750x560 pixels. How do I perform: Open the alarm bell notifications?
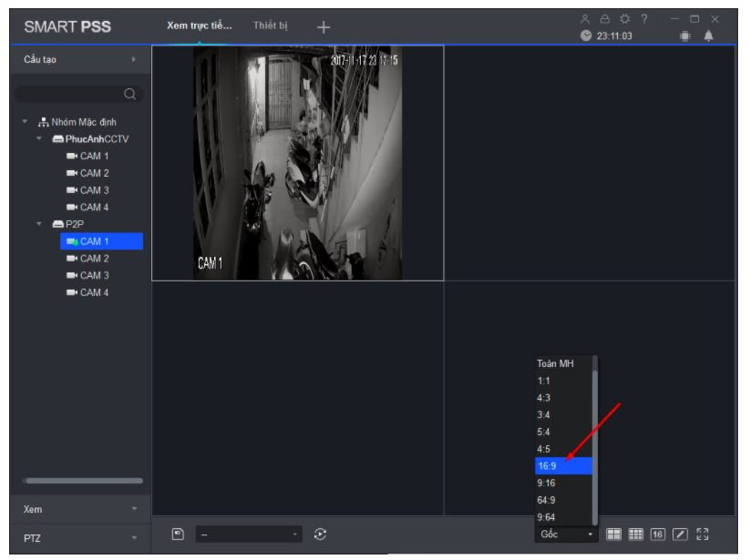point(708,36)
